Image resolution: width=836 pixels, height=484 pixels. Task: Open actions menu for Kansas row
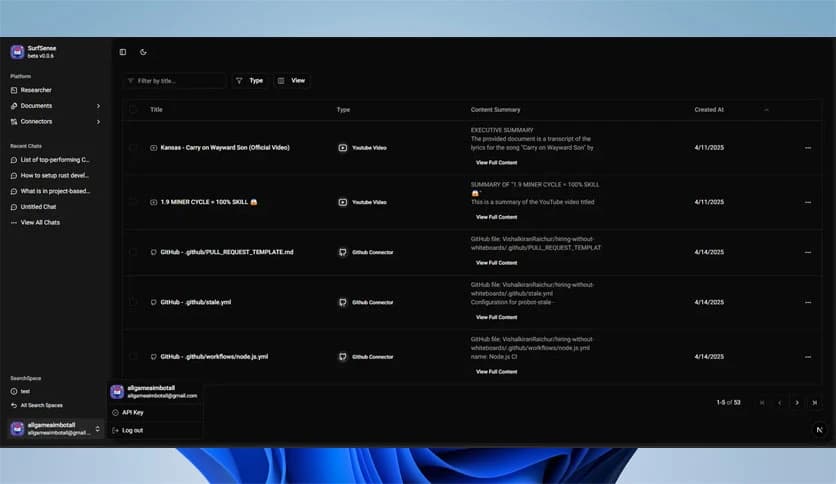[x=808, y=148]
